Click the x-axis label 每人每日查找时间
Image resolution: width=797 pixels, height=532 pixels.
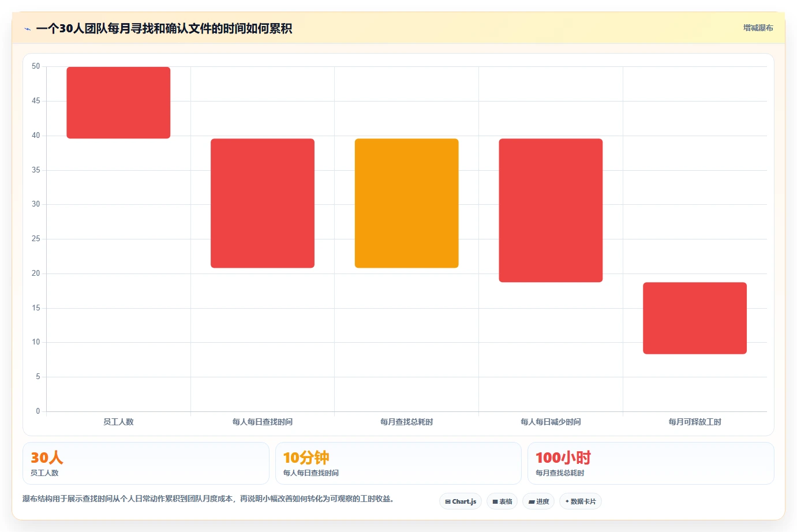(263, 422)
